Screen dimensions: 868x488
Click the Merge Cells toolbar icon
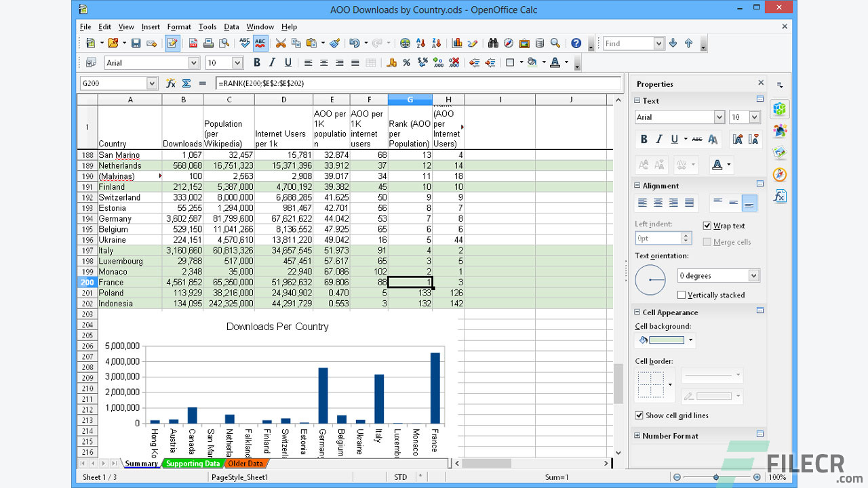370,62
